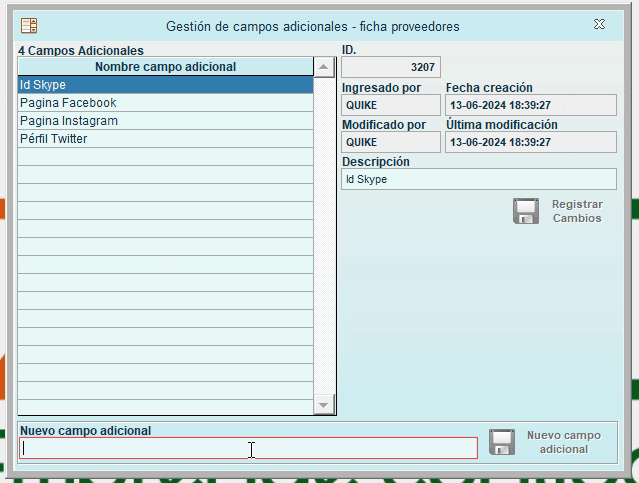Click the ID field showing 3207
Image resolution: width=639 pixels, height=483 pixels.
(391, 67)
